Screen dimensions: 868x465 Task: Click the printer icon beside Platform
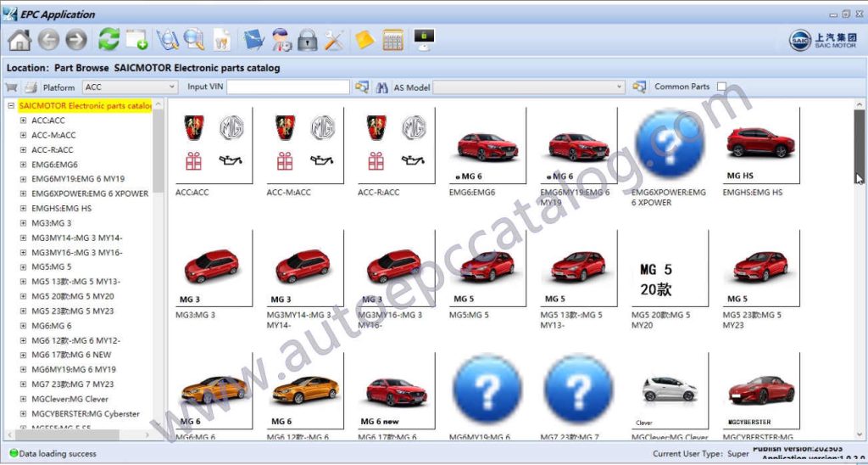[x=31, y=87]
